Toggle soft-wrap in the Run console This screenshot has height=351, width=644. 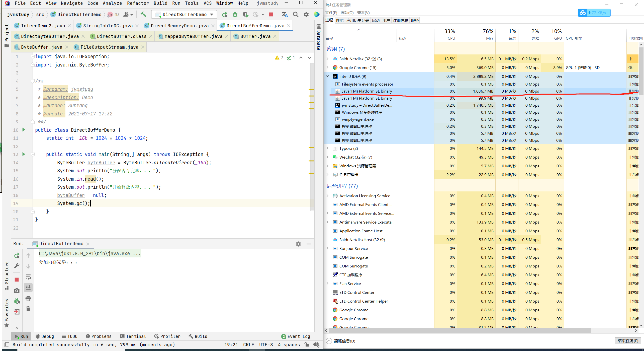(x=28, y=277)
